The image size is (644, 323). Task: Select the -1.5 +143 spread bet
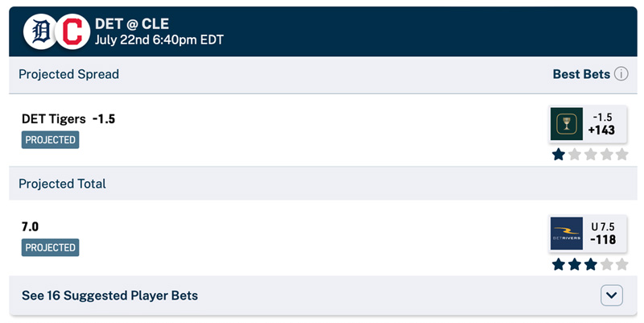click(x=588, y=124)
